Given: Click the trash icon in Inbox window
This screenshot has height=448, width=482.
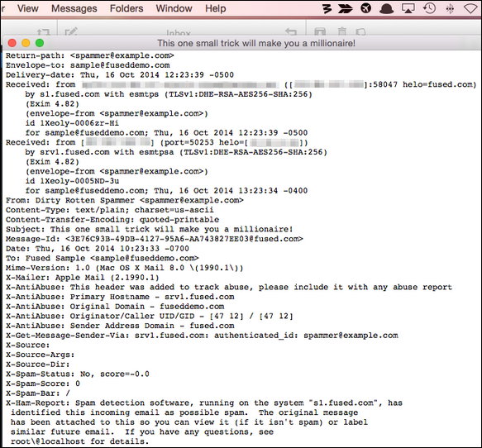Looking at the screenshot, I should tap(342, 31).
